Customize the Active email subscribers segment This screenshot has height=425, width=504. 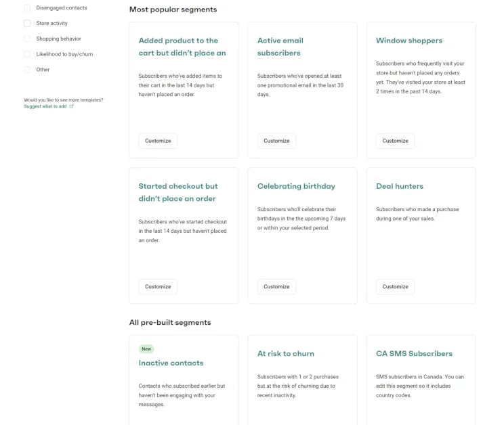(276, 141)
